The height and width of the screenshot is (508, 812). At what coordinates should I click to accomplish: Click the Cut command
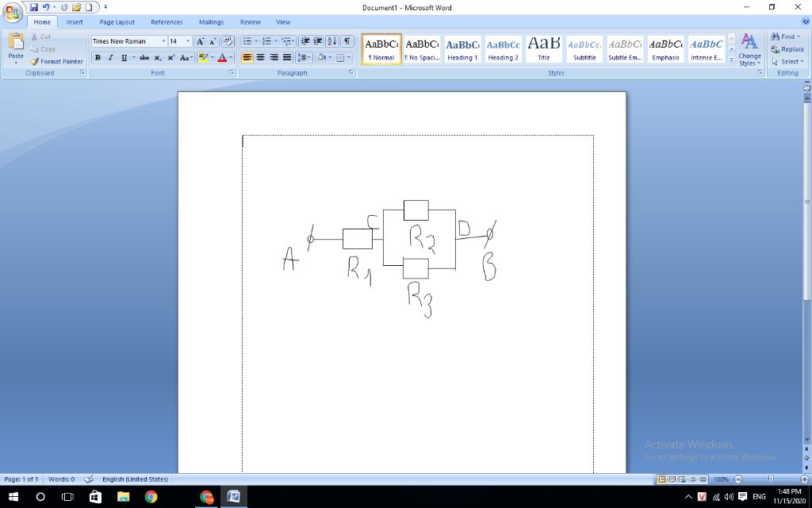coord(41,37)
